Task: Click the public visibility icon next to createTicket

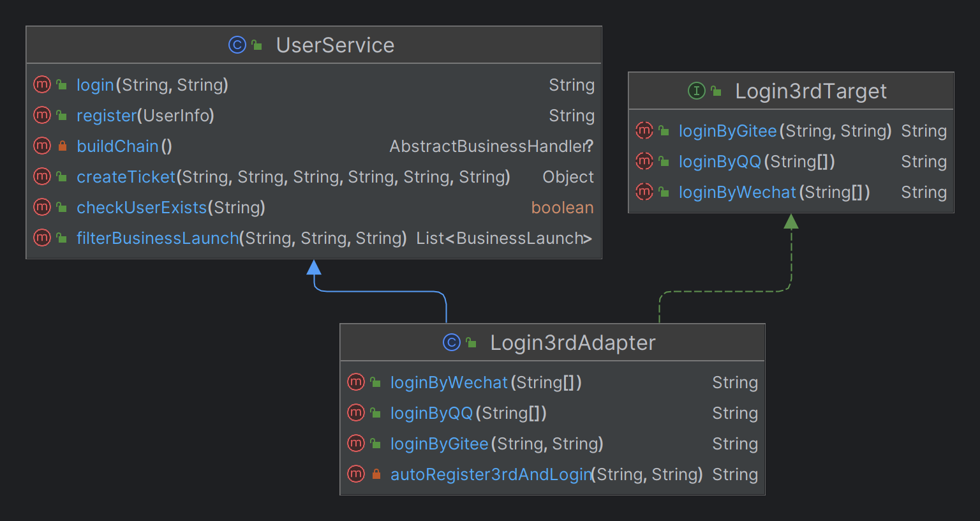Action: coord(61,177)
